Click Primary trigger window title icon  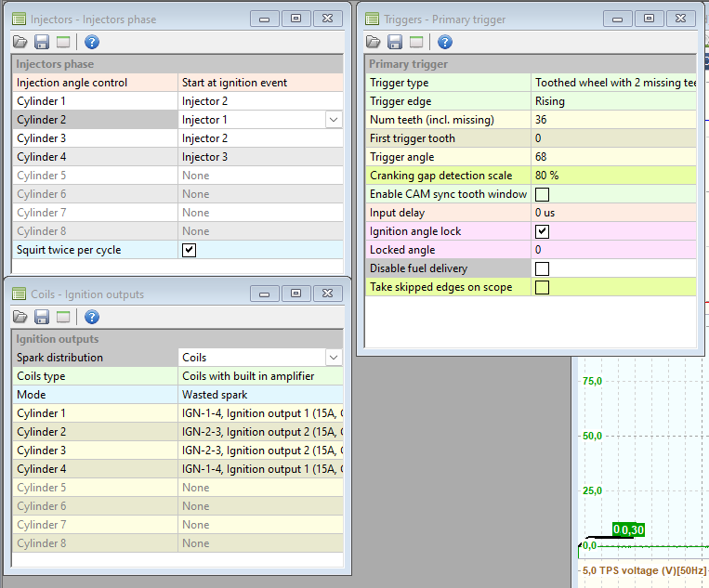pyautogui.click(x=372, y=19)
